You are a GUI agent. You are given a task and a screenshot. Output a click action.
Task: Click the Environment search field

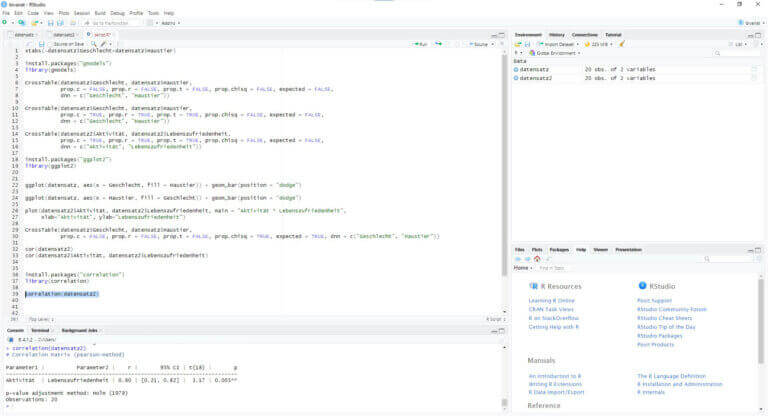coord(735,53)
